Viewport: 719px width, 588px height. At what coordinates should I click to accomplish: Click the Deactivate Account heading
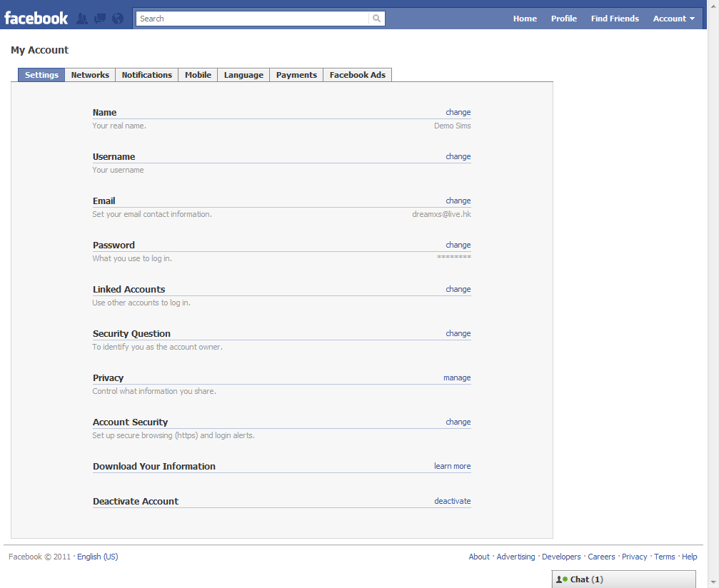tap(136, 501)
